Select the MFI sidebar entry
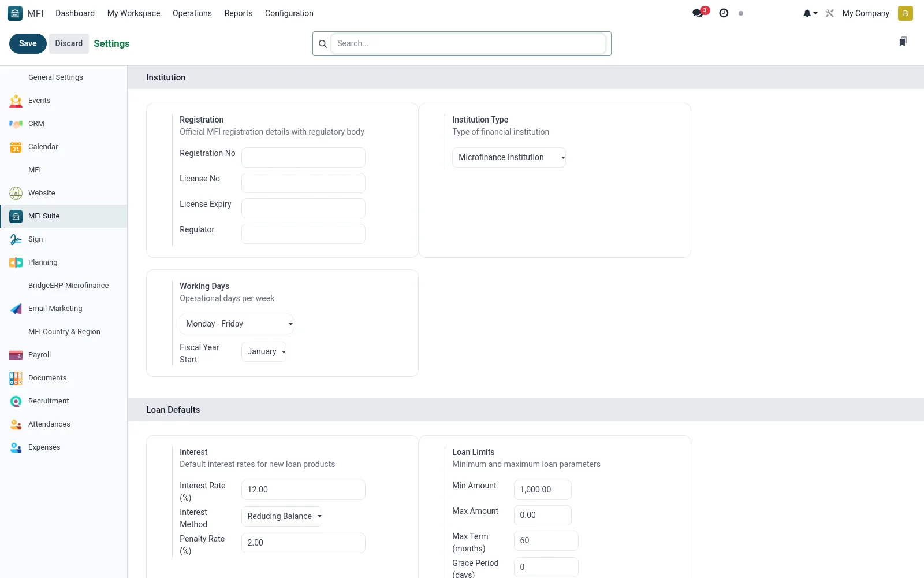 [x=64, y=170]
